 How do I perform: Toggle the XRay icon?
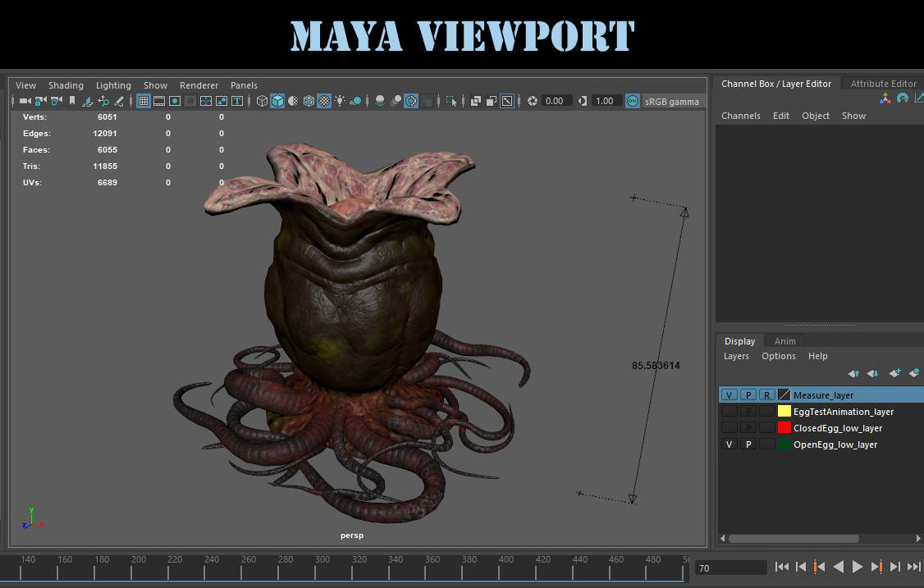(476, 101)
